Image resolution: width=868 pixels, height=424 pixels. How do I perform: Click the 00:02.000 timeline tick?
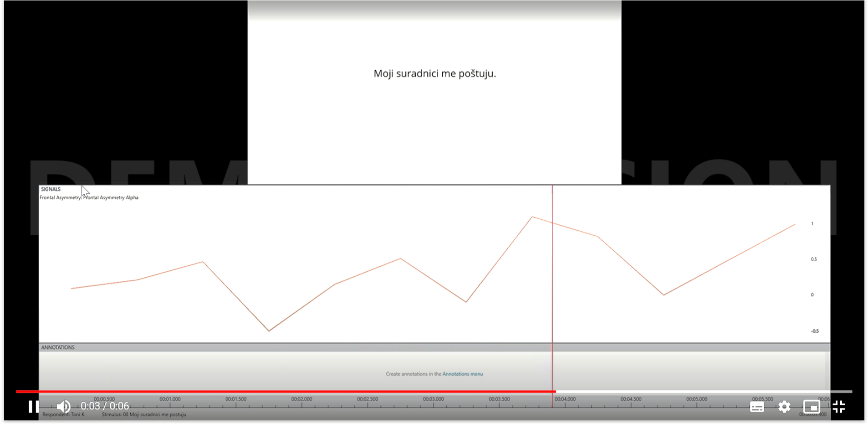click(301, 399)
